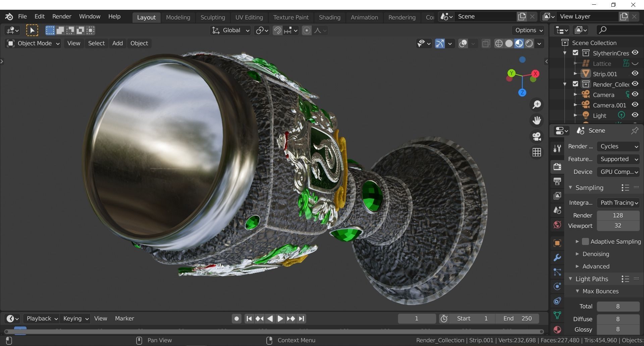Image resolution: width=644 pixels, height=346 pixels.
Task: Switch to solid viewport shading
Action: (509, 44)
